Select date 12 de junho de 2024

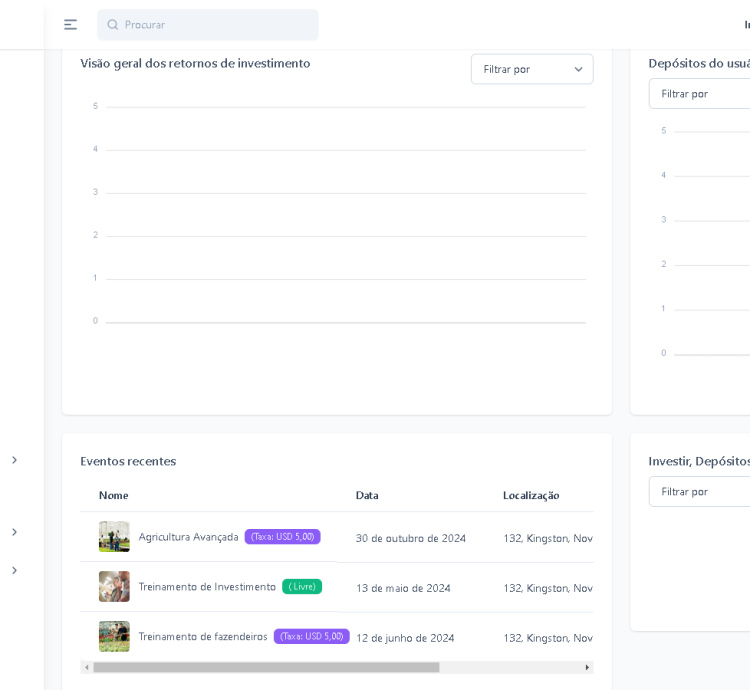coord(405,638)
